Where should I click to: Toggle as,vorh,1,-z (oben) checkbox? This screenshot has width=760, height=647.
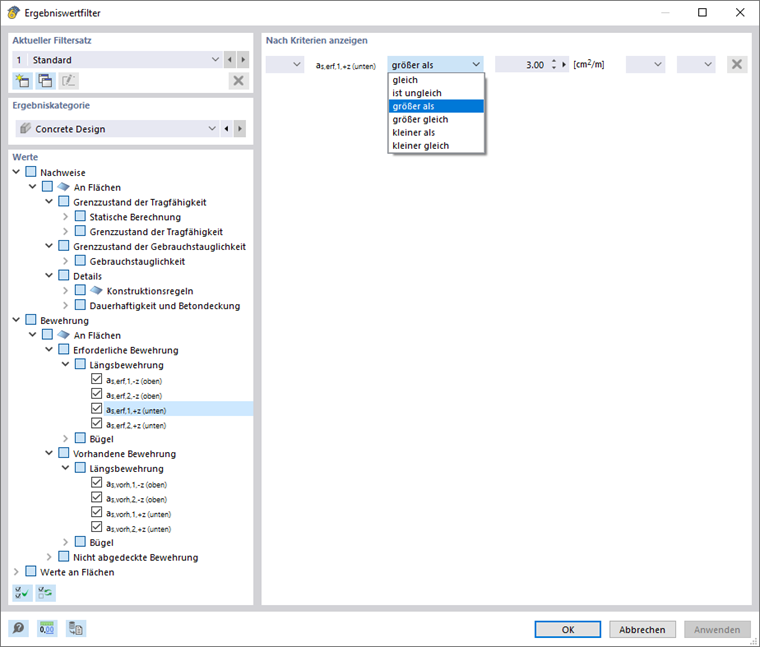click(96, 483)
